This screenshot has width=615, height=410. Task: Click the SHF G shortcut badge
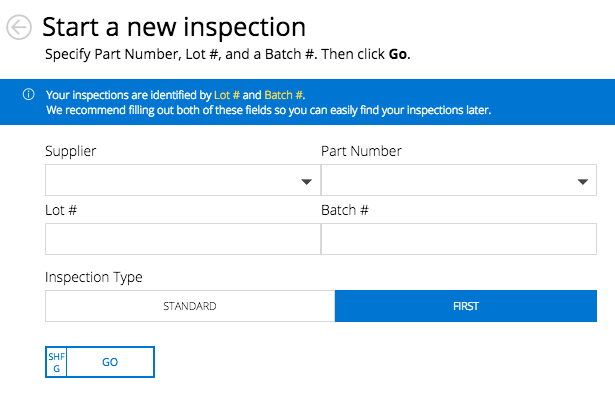coord(56,362)
